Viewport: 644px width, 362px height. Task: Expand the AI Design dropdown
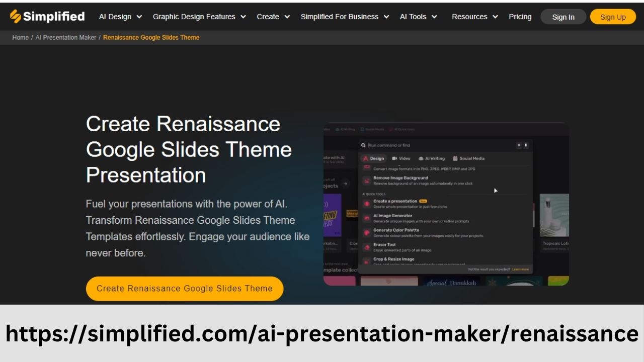coord(120,17)
